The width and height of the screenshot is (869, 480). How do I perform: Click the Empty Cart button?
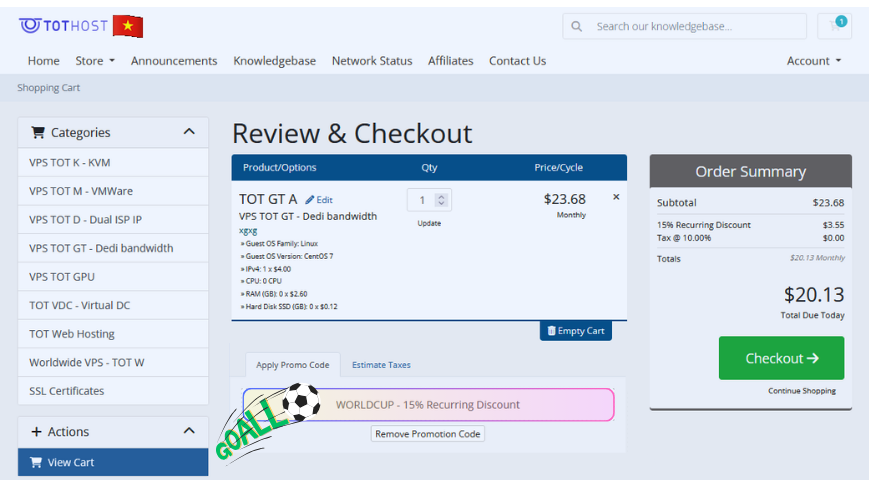coord(576,331)
